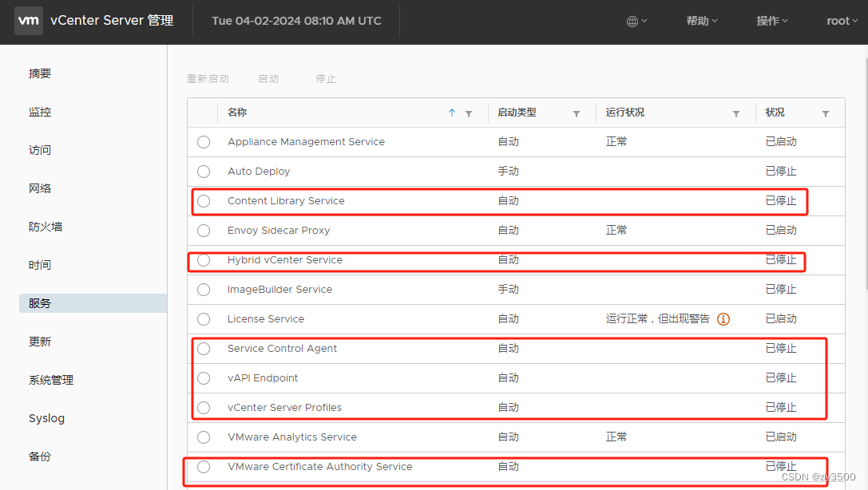The width and height of the screenshot is (868, 490).
Task: Click 正常 in the Envoy Sidecar Proxy row
Action: (616, 231)
